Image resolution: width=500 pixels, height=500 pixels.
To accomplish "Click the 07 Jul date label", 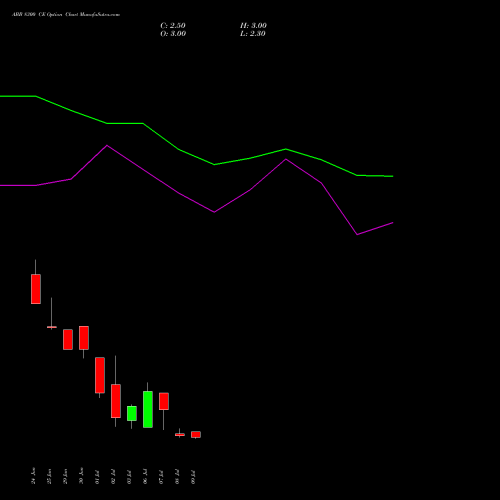I will (161, 477).
